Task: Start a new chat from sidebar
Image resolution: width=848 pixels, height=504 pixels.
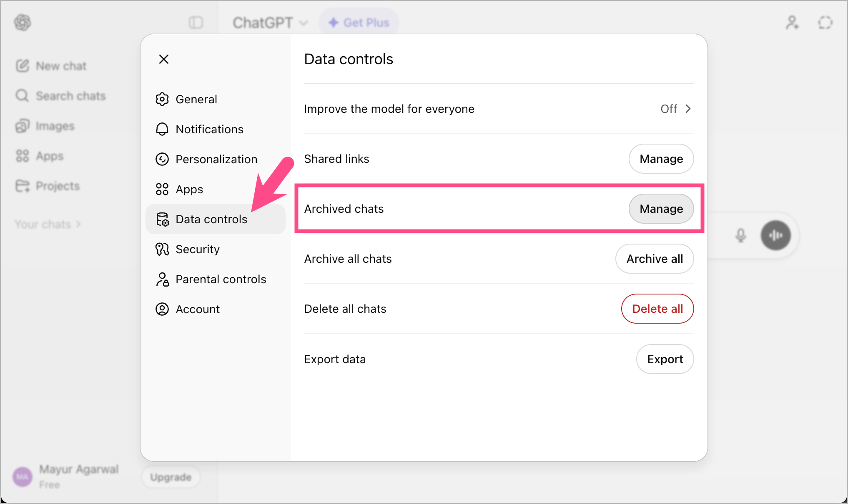Action: coord(60,65)
